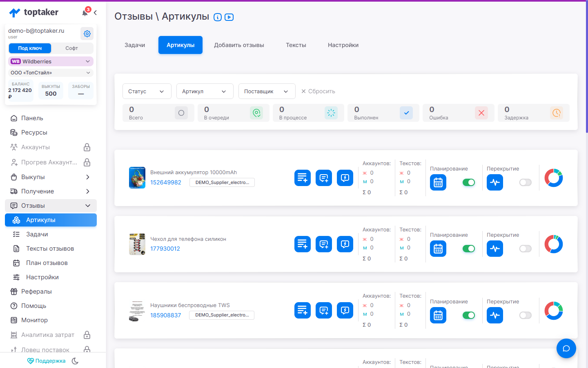Click Внешний аккумулятор product thumbnail

tap(137, 177)
